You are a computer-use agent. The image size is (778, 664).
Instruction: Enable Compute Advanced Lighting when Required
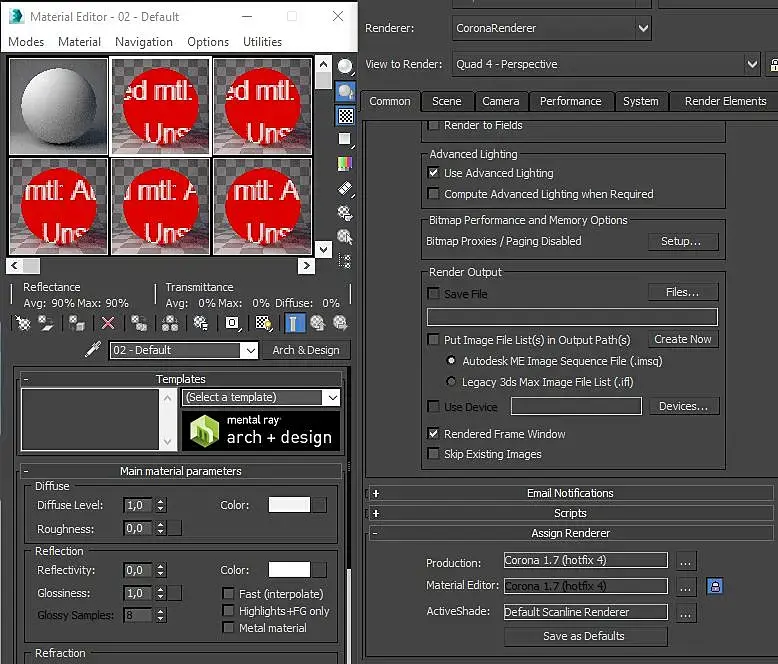pyautogui.click(x=434, y=194)
